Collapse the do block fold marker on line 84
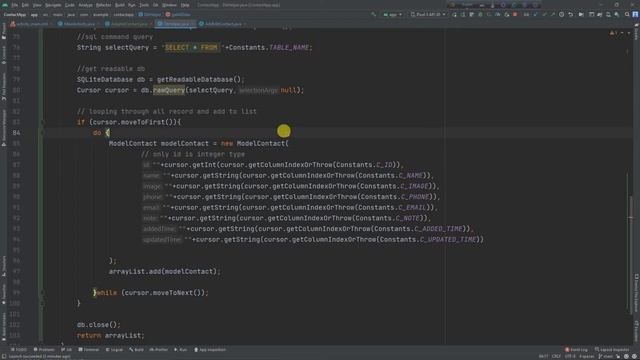The height and width of the screenshot is (360, 640). coord(42,133)
